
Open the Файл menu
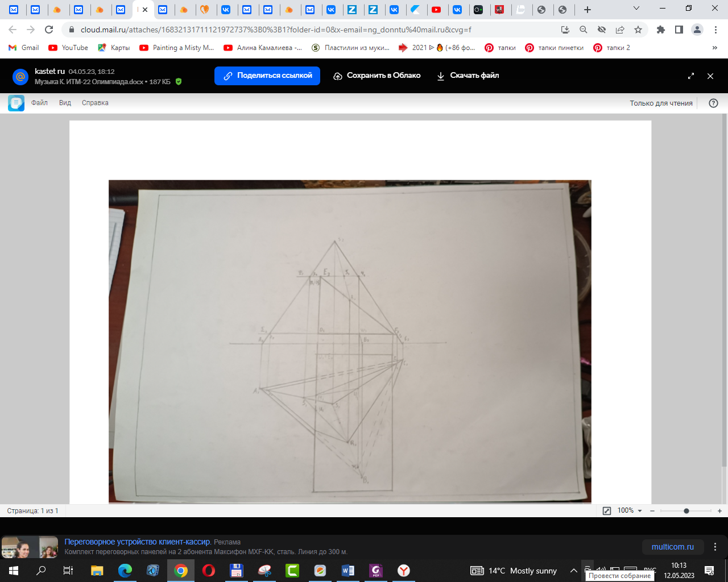(x=39, y=103)
